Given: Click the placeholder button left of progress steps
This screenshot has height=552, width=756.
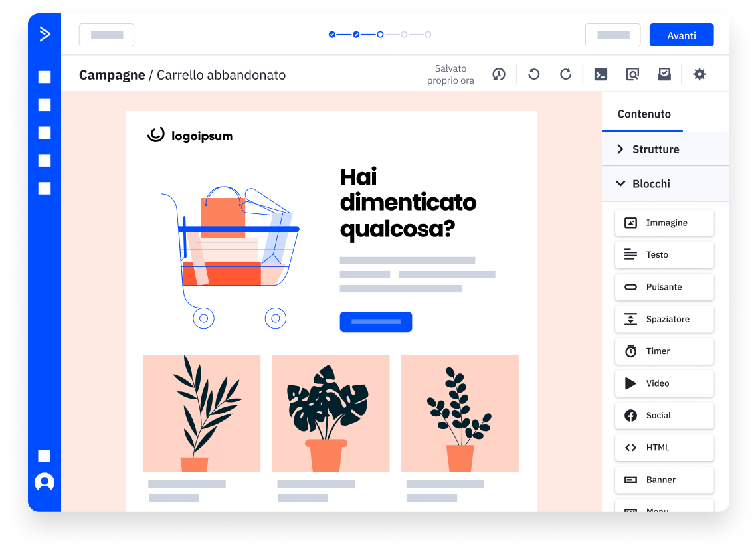Looking at the screenshot, I should (106, 35).
